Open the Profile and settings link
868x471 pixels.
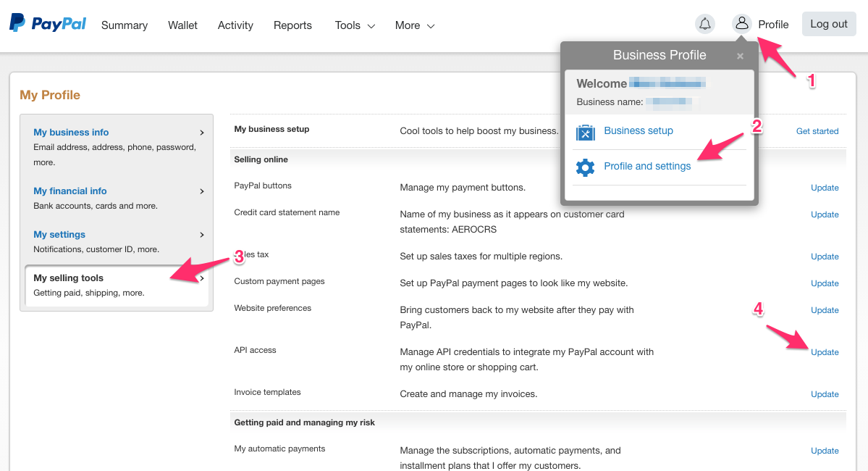(x=647, y=167)
